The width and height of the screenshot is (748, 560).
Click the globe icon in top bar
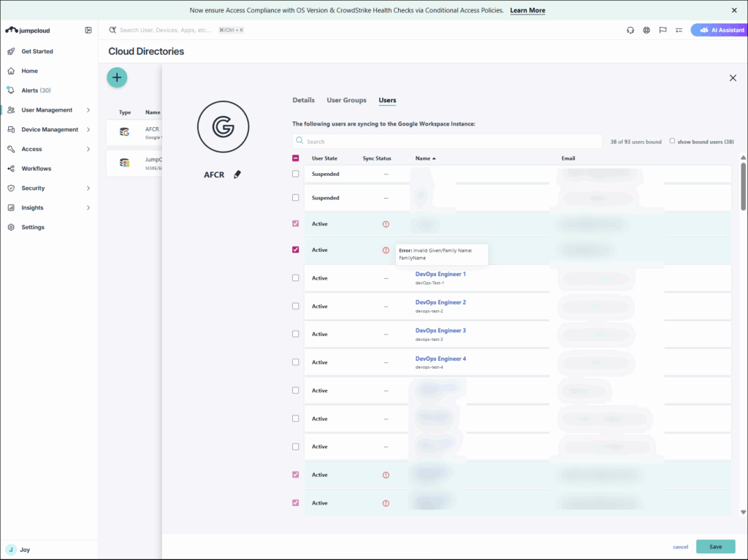click(x=646, y=30)
